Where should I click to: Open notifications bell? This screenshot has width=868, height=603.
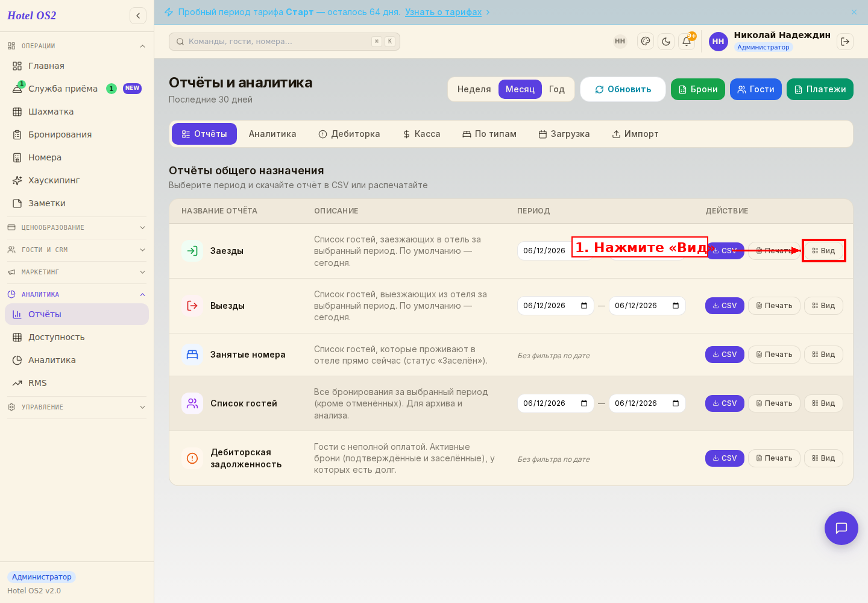[687, 42]
